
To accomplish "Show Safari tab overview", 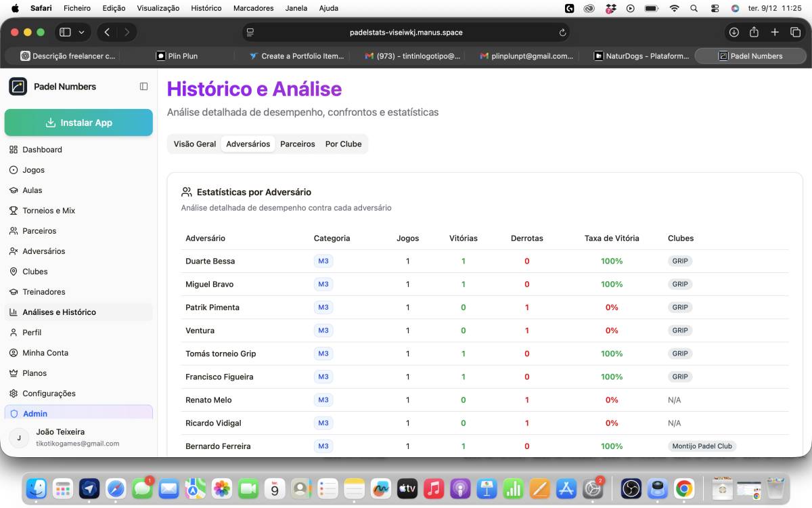I will point(795,33).
